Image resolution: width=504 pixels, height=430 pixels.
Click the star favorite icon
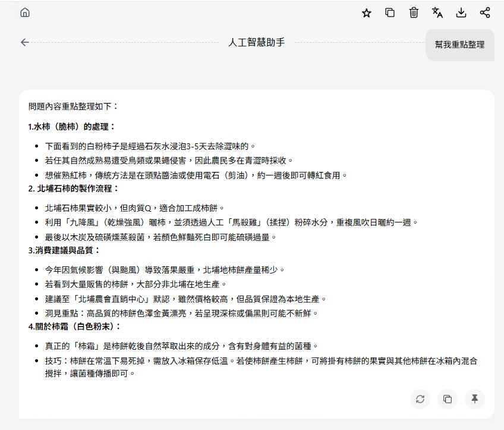(367, 13)
